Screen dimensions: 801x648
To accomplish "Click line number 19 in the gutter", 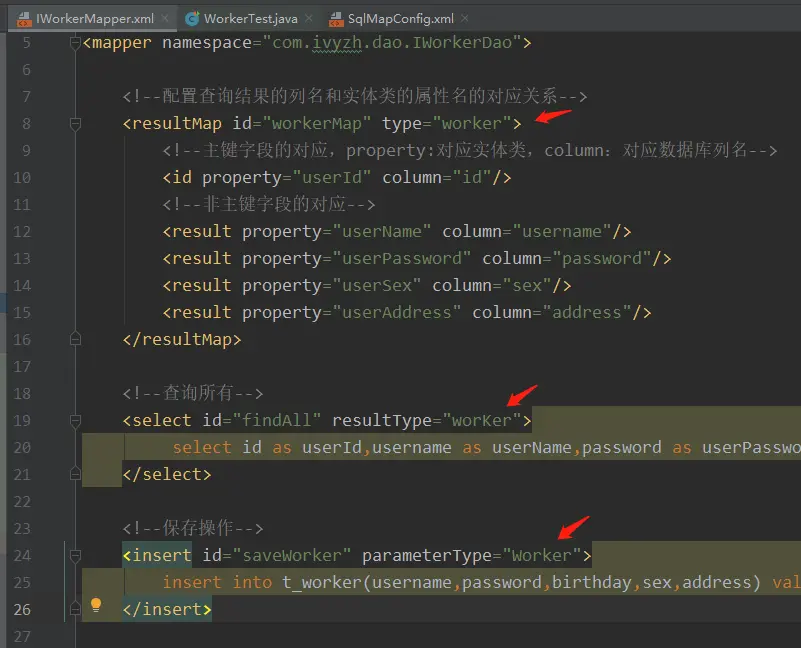I will click(x=22, y=421).
